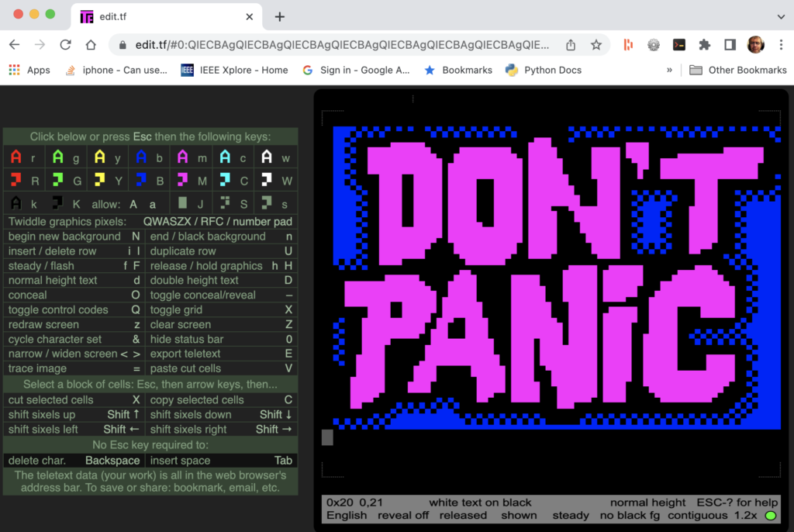Click export teletext row

[x=221, y=354]
